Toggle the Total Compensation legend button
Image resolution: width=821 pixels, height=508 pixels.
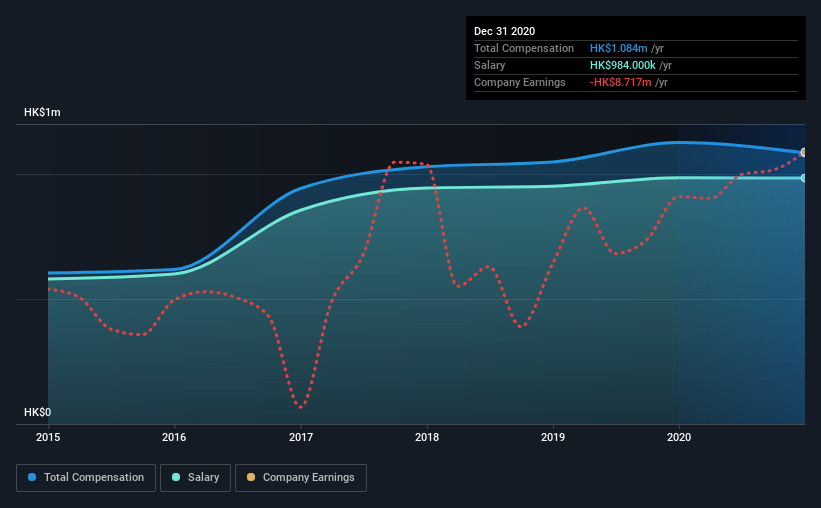coord(86,478)
